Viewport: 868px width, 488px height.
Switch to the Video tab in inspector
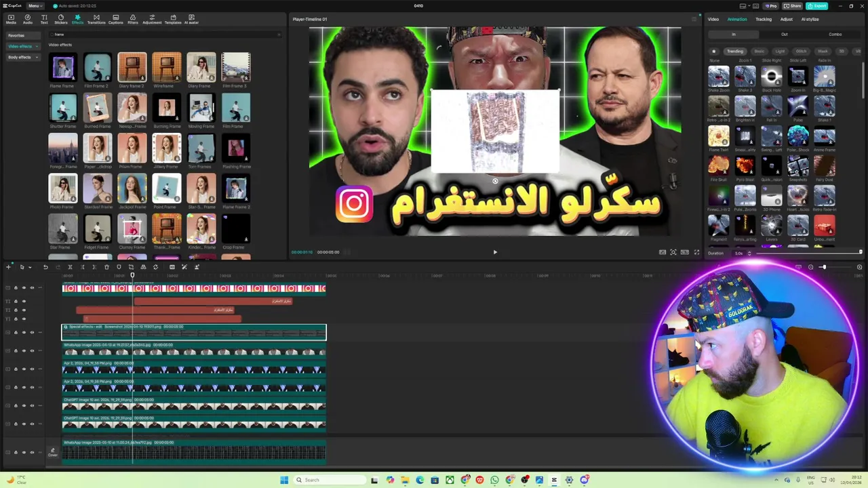[x=713, y=19]
